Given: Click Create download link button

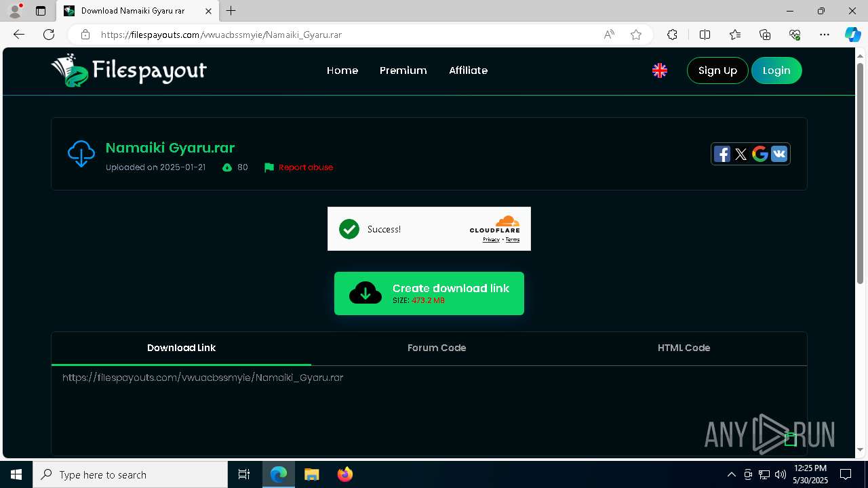Looking at the screenshot, I should (x=429, y=293).
